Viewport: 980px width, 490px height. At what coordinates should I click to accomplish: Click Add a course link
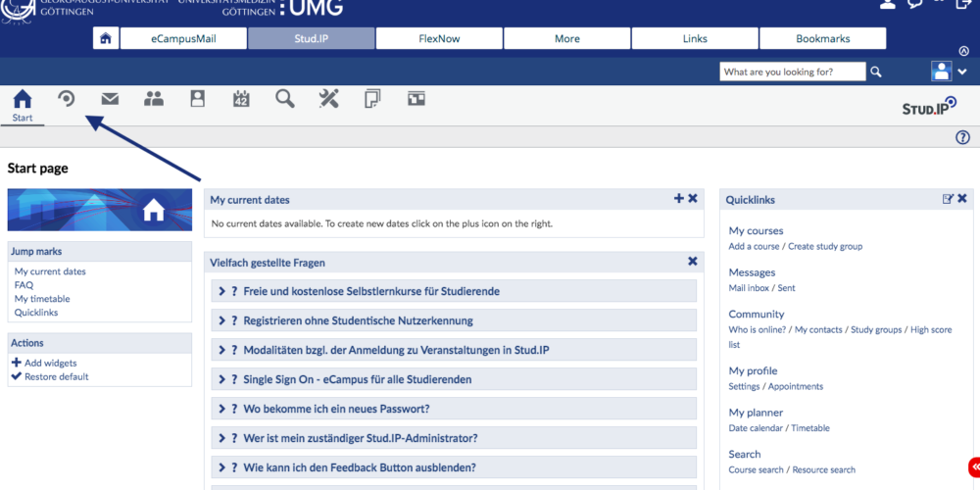pyautogui.click(x=754, y=246)
